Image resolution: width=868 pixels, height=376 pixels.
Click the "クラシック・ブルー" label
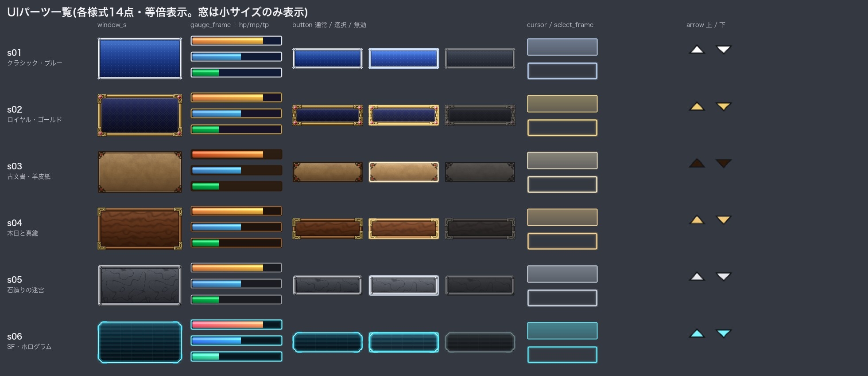(x=35, y=63)
